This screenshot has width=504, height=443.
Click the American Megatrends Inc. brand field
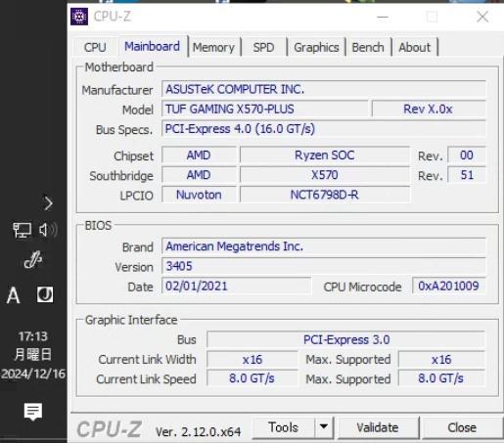coord(324,246)
